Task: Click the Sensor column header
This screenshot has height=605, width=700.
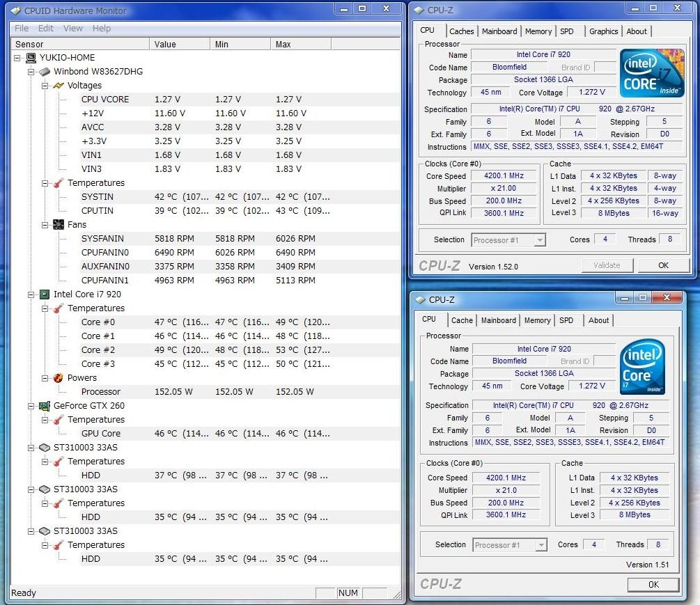Action: pos(80,44)
